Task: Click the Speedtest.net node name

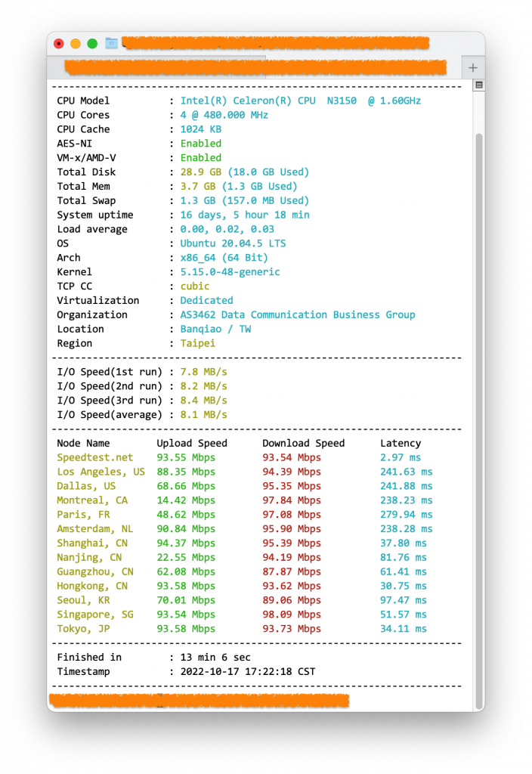Action: coord(94,457)
